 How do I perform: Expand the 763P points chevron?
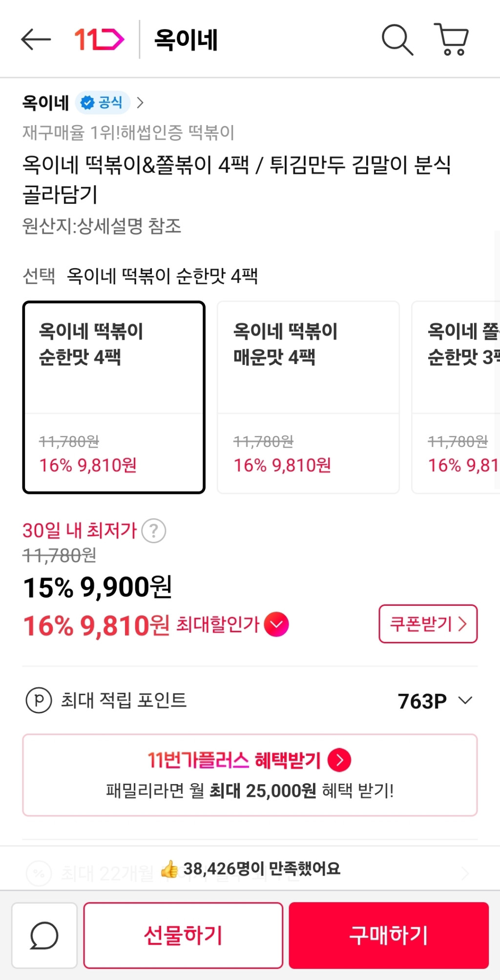click(x=465, y=701)
